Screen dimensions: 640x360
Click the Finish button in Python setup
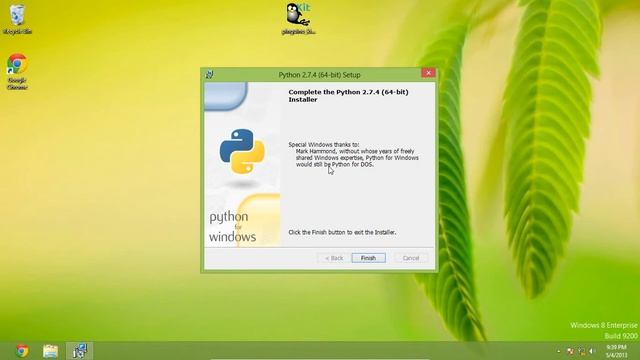(x=368, y=258)
